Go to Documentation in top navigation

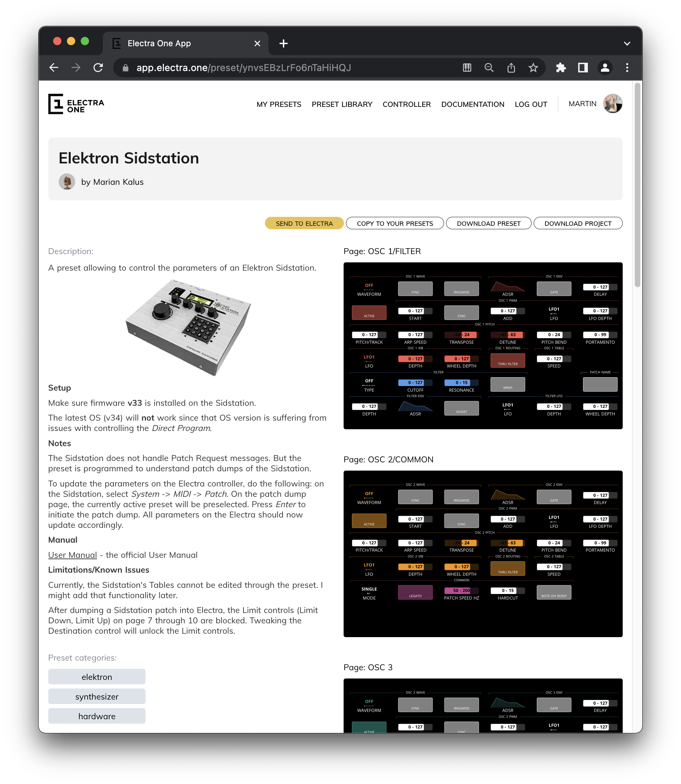(472, 104)
